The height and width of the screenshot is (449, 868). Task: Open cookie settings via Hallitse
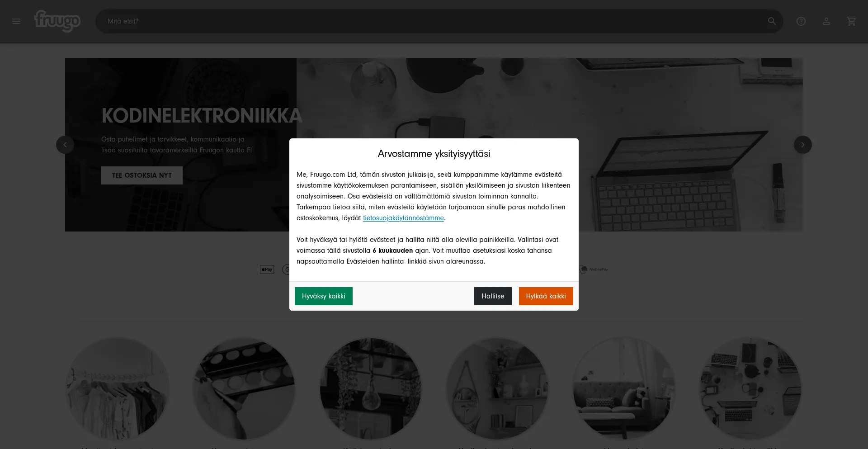[493, 296]
